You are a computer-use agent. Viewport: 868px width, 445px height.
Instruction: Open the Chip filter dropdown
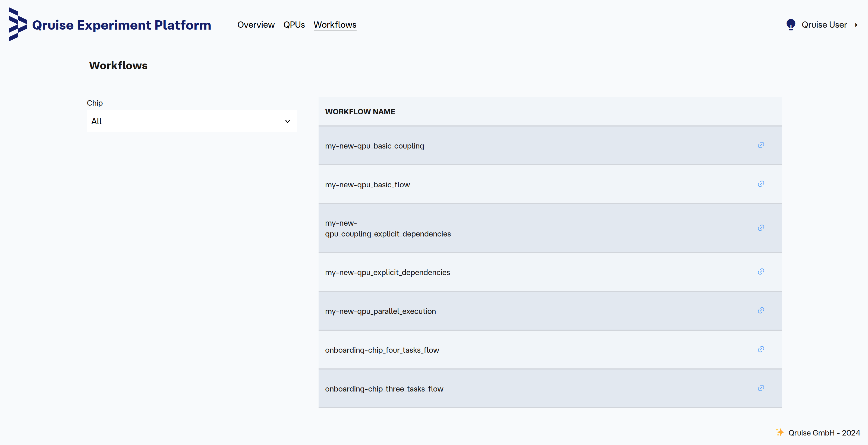point(192,121)
